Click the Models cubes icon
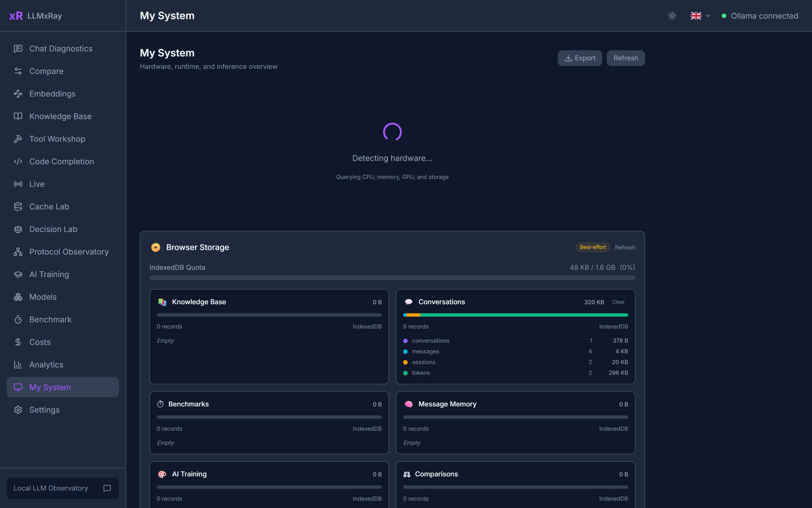812x508 pixels. [18, 297]
